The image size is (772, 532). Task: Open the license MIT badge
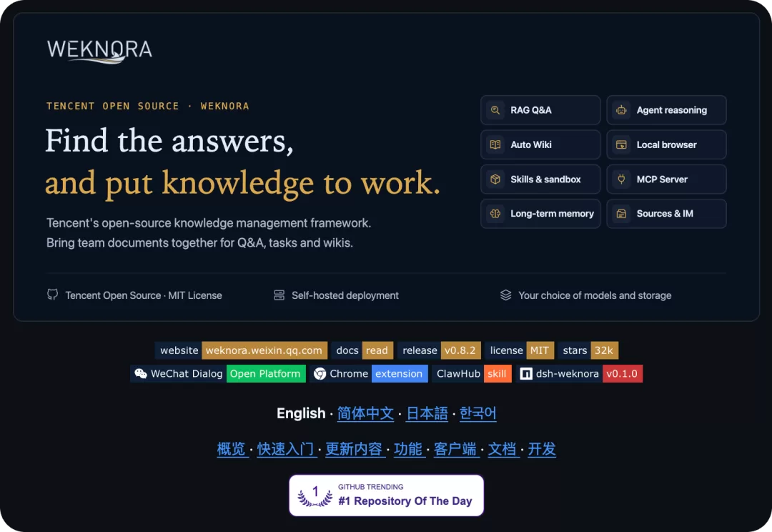[x=520, y=350]
